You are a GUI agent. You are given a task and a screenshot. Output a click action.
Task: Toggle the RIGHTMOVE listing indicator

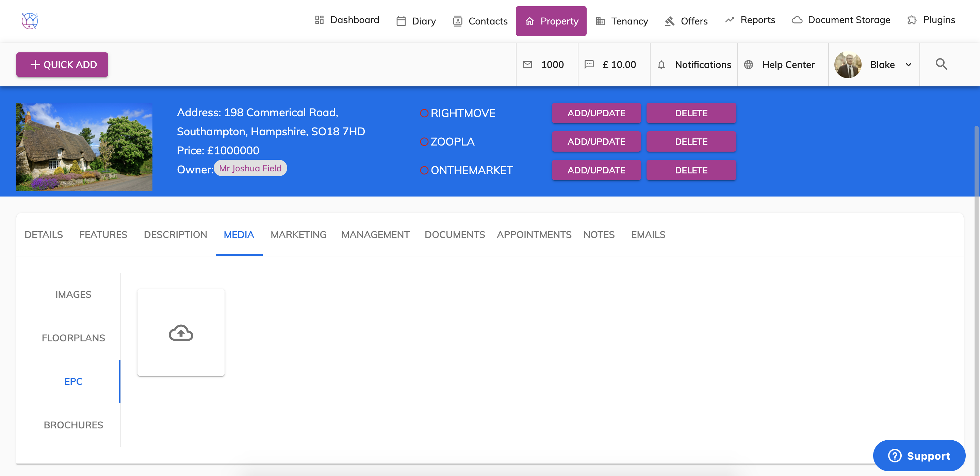pos(424,113)
